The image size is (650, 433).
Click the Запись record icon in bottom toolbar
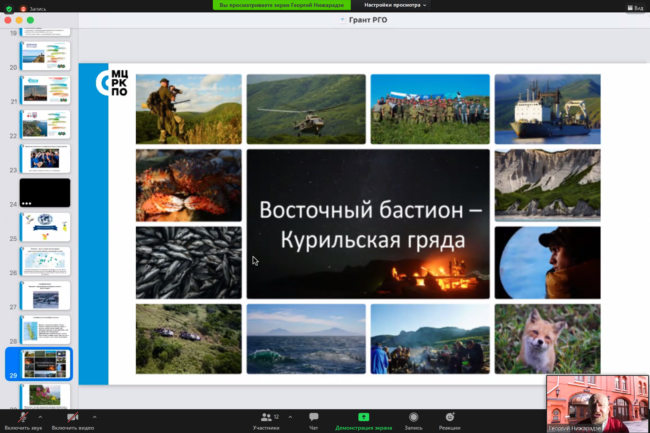pyautogui.click(x=413, y=417)
